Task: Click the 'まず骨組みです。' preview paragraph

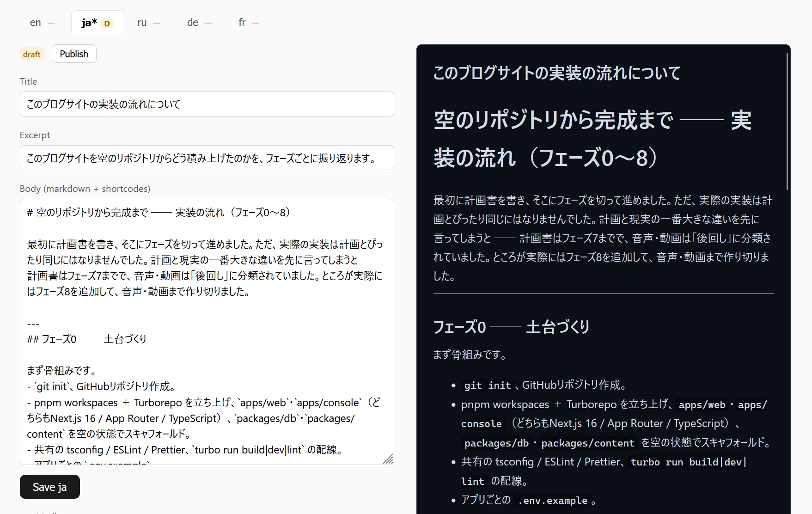Action: point(470,355)
